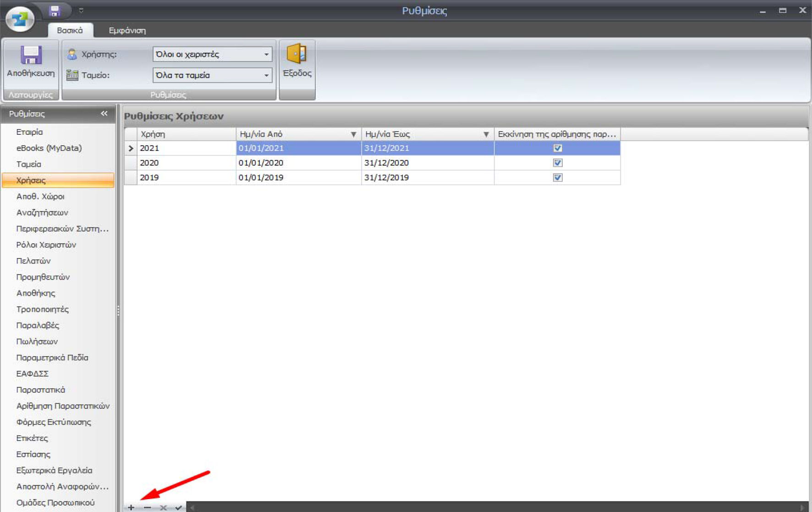Open filter on Ημ/νία Από column
The height and width of the screenshot is (512, 812).
pos(353,134)
